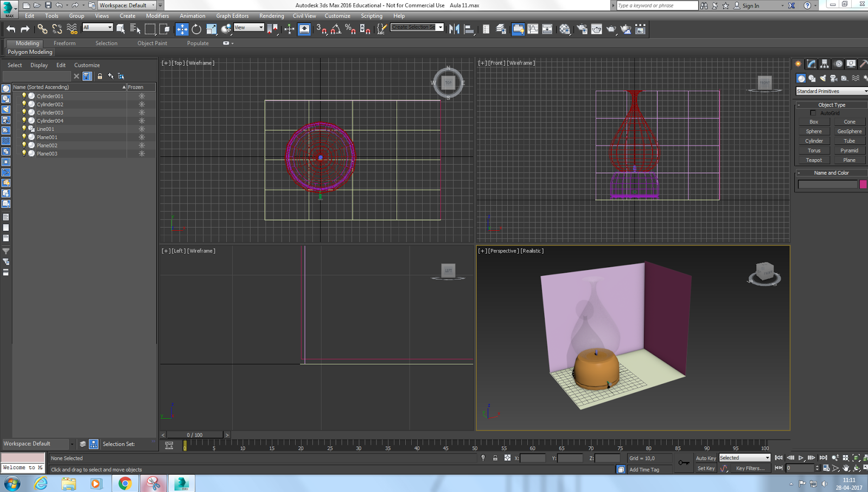Switch to the Modify command panel
868x492 pixels.
[x=811, y=64]
